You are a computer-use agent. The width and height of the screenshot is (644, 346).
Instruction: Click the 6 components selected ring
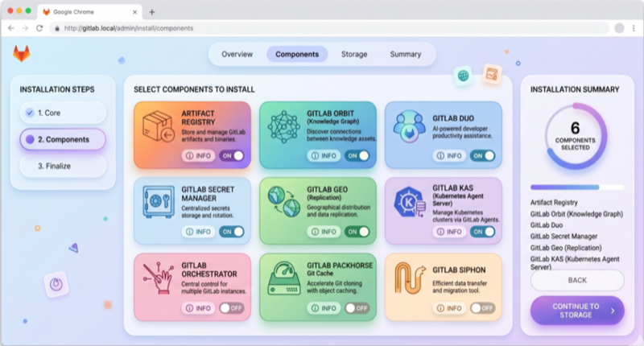point(576,137)
